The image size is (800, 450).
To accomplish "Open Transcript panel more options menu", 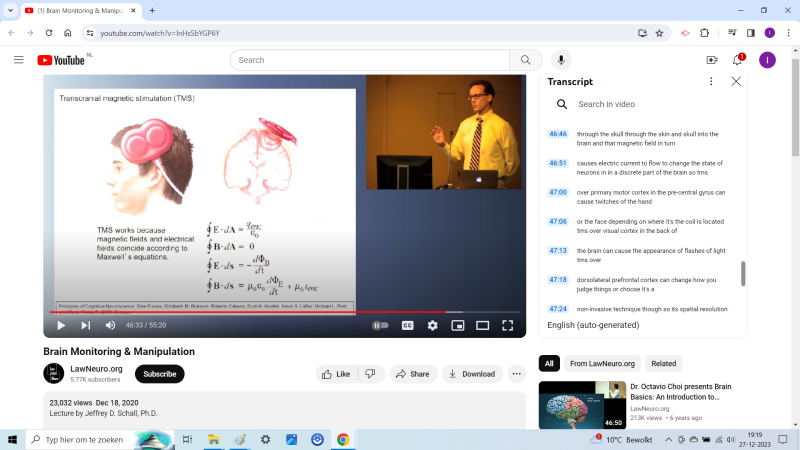I will coord(711,81).
